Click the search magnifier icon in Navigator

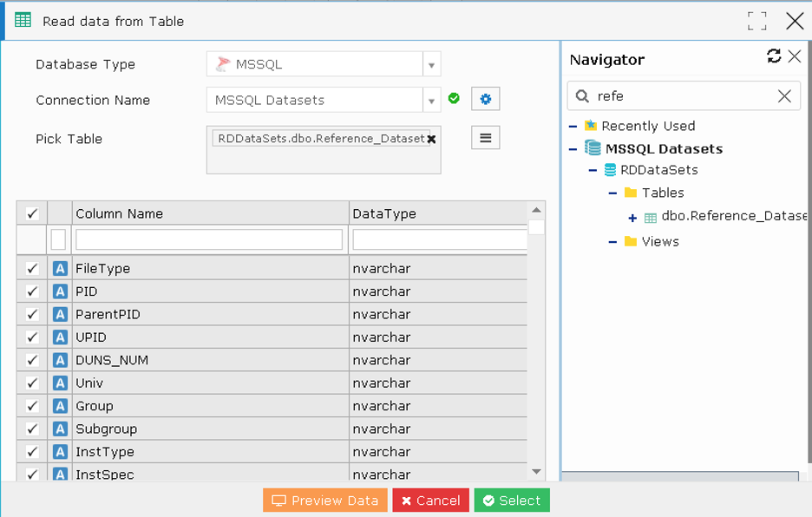582,95
